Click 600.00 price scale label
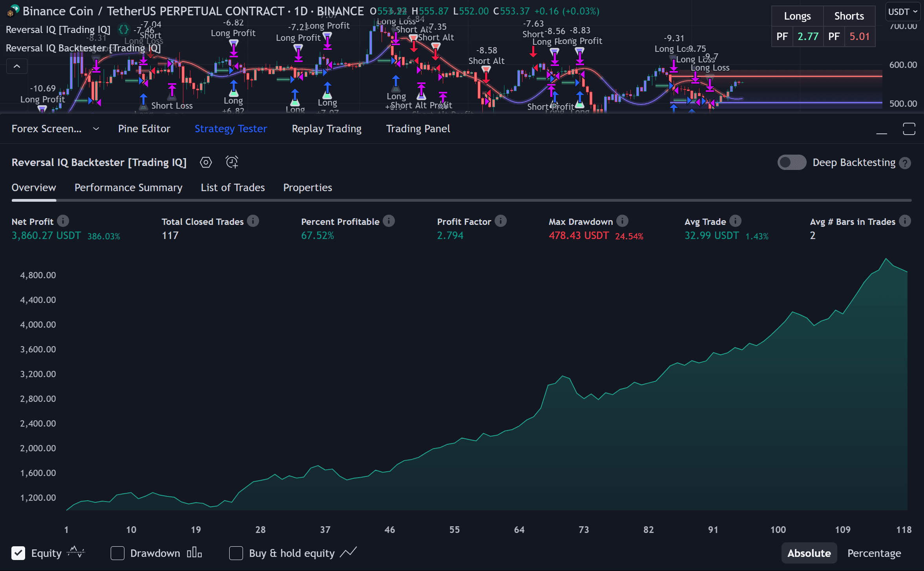The width and height of the screenshot is (924, 571). [x=903, y=65]
